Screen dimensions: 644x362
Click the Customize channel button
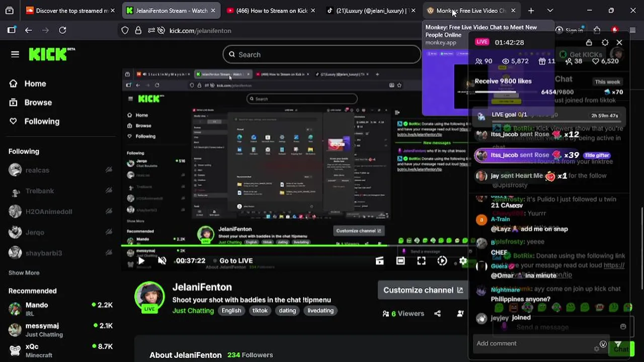click(x=423, y=290)
